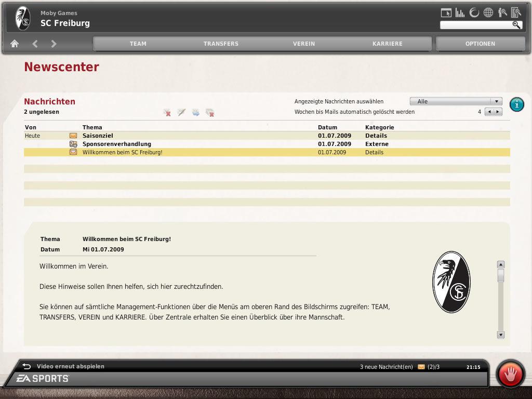The height and width of the screenshot is (399, 532).
Task: Click the Externe category cell
Action: click(377, 144)
